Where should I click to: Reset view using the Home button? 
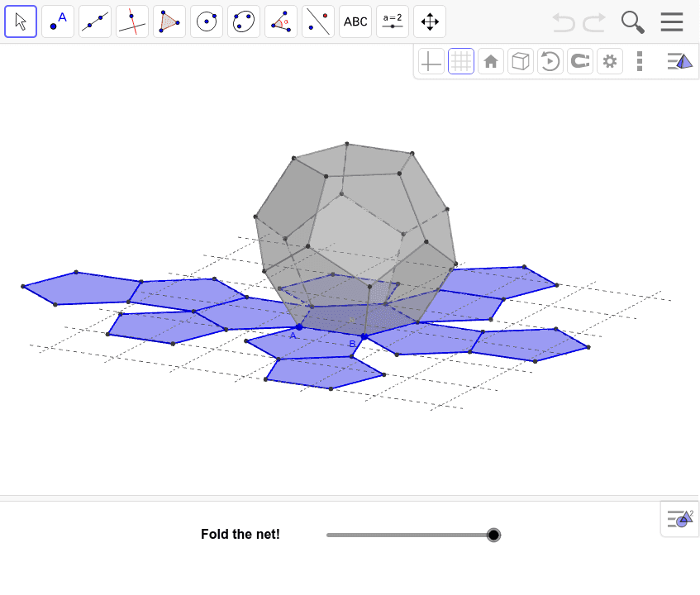pyautogui.click(x=490, y=60)
